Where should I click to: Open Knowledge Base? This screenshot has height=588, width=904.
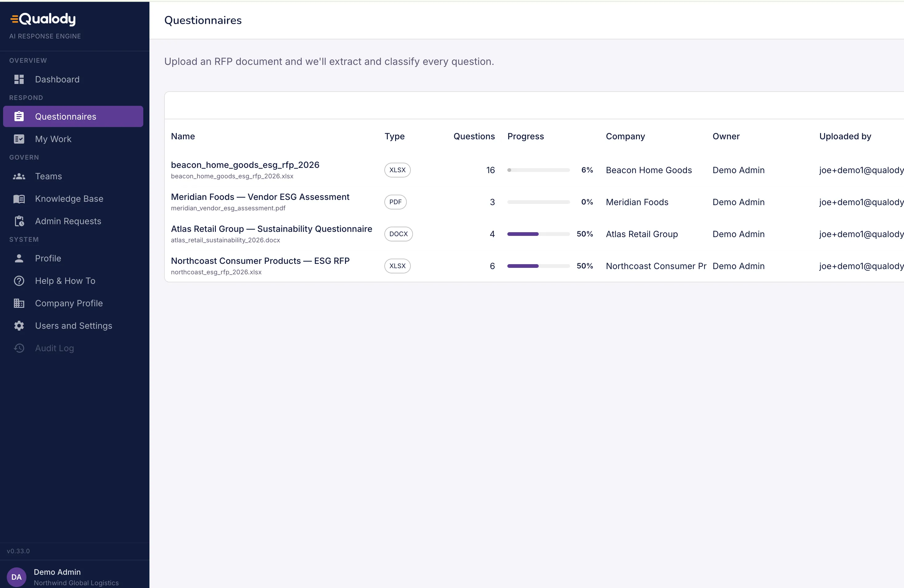[73, 199]
